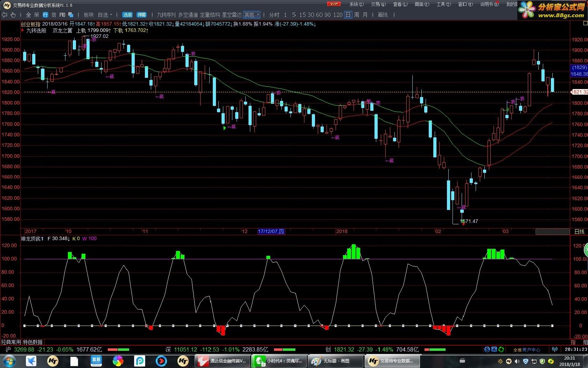Open the first KT icon in taskbar

(x=53, y=361)
